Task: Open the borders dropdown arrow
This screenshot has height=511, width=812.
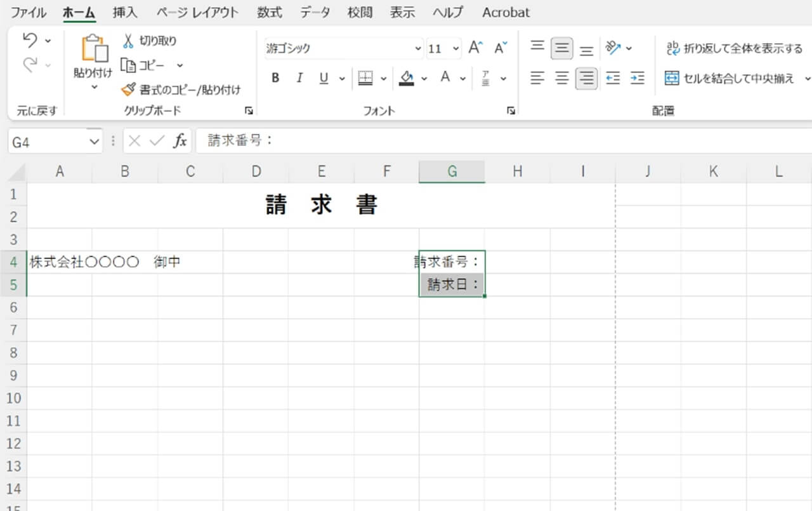Action: (383, 79)
